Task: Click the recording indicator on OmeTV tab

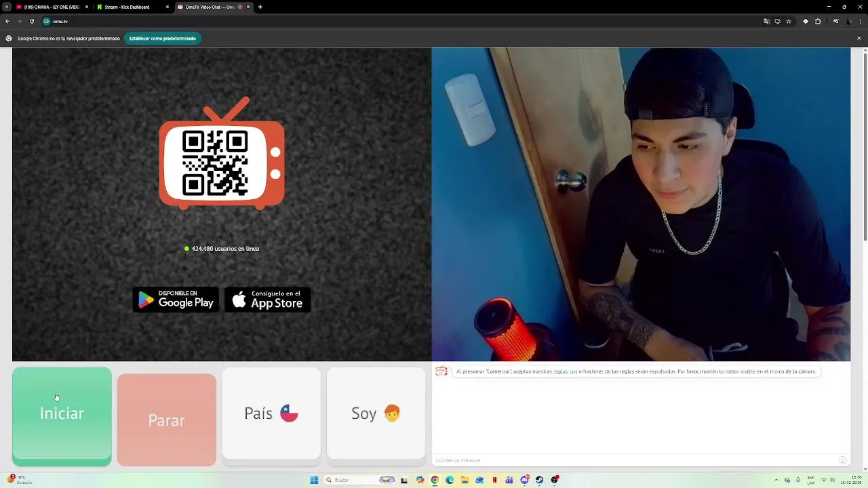Action: pos(240,7)
